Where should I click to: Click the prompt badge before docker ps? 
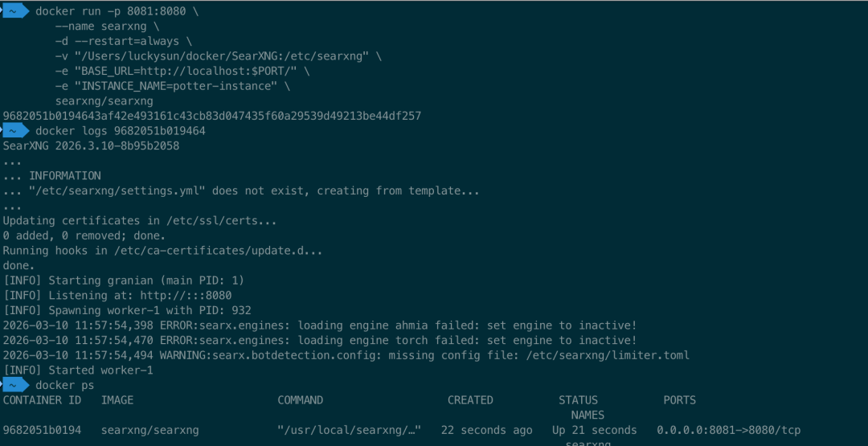tap(16, 385)
